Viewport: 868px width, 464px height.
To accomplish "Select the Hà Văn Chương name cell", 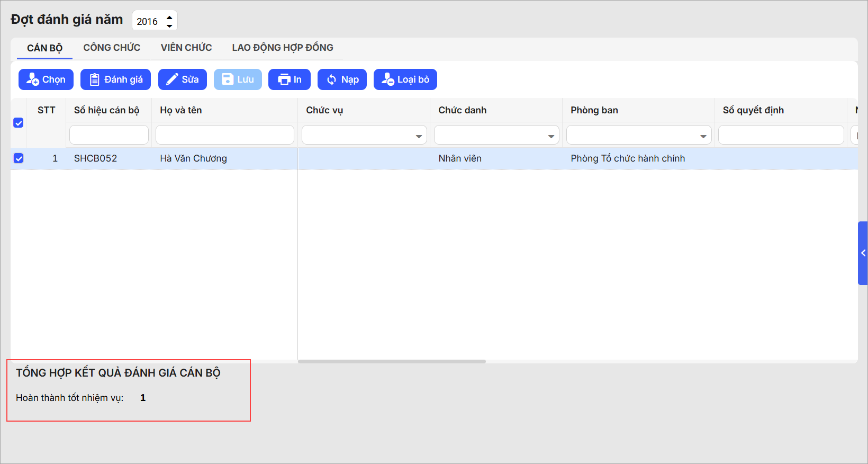I will coord(224,158).
